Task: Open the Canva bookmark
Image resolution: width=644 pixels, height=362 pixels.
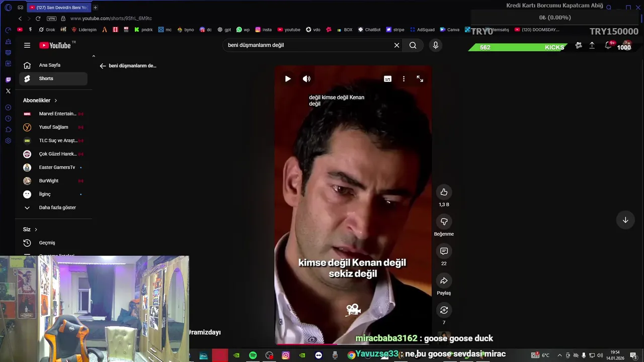Action: tap(450, 30)
